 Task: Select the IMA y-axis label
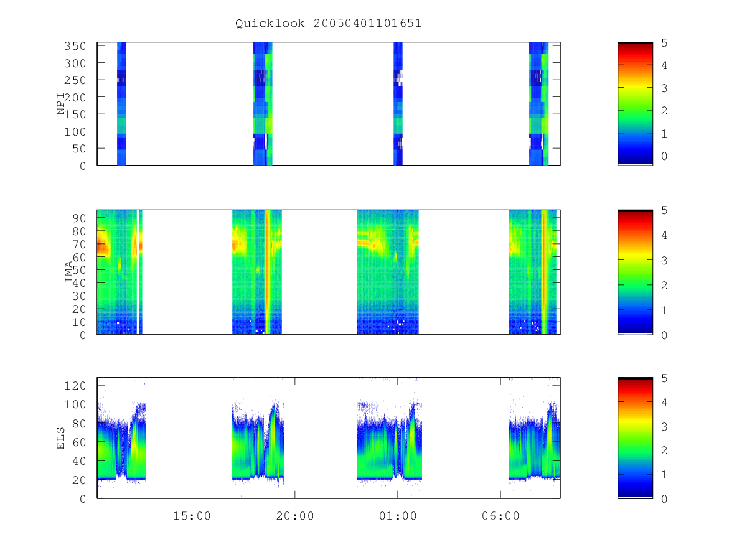[68, 272]
